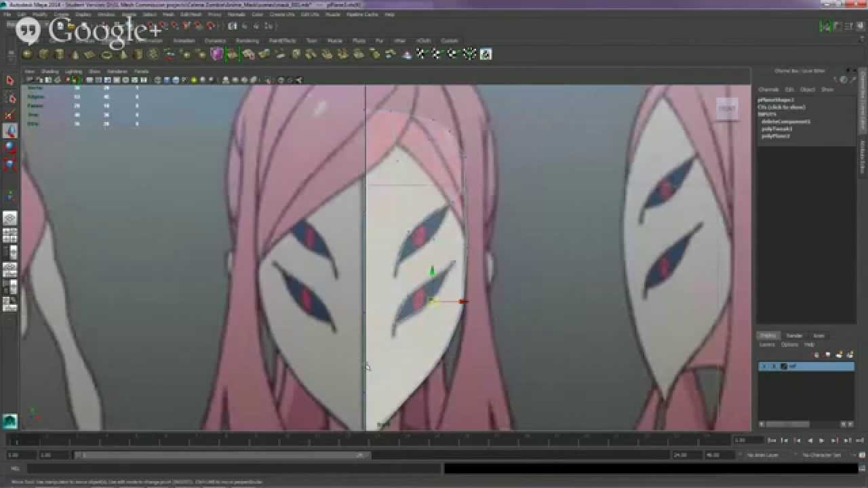Create a polygon cube from the shelf
Image resolution: width=868 pixels, height=488 pixels.
tap(43, 54)
